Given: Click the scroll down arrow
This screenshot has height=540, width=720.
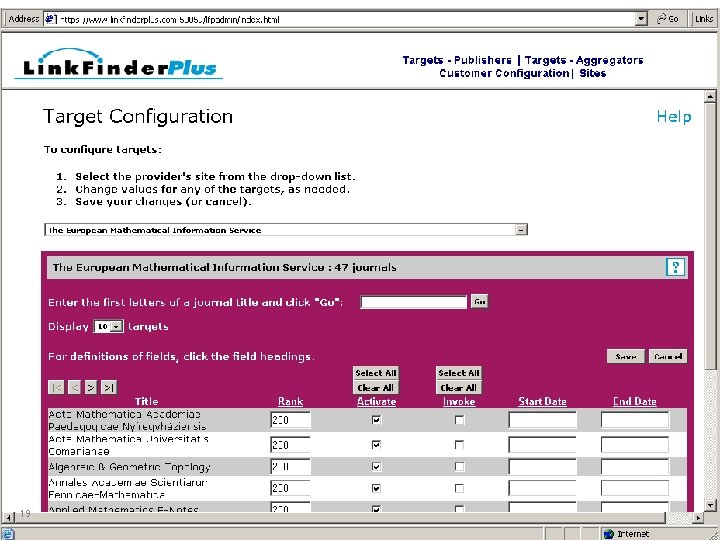Looking at the screenshot, I should (x=710, y=505).
